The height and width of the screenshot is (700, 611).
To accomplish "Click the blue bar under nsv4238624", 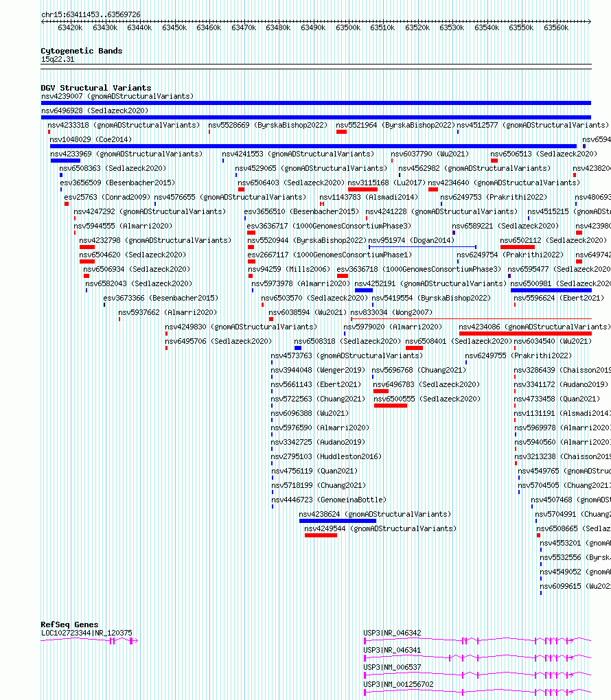I will [x=338, y=521].
